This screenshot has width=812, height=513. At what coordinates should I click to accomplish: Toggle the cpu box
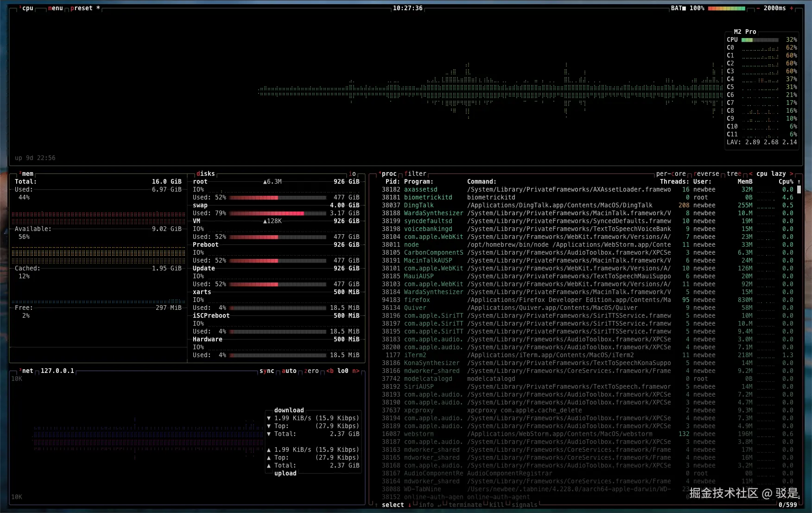point(27,8)
